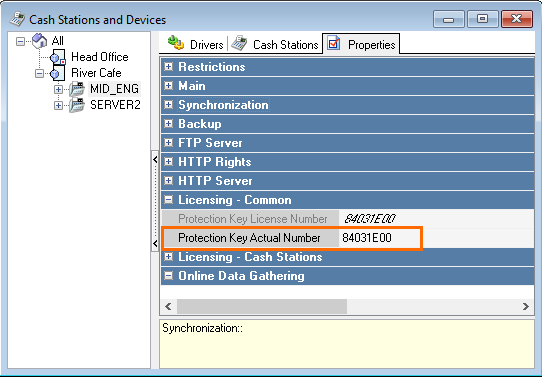Viewport: 542px width, 377px height.
Task: Collapse the Online Data Gathering group
Action: point(168,276)
